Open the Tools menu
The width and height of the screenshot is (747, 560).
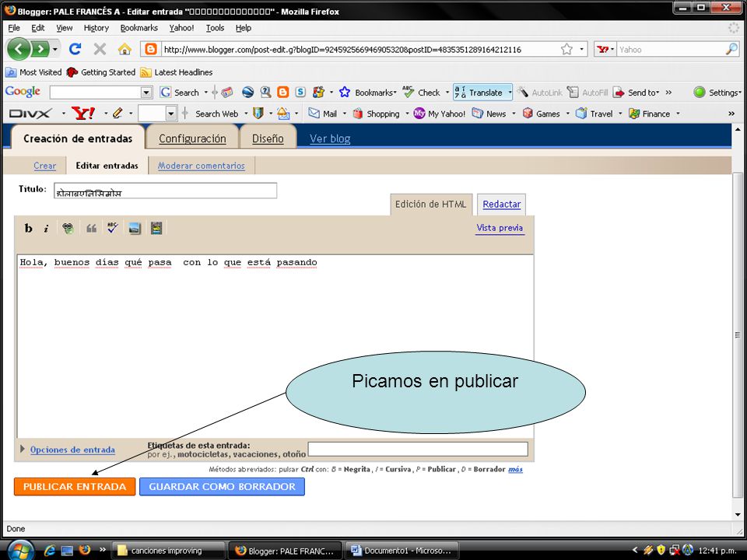pyautogui.click(x=215, y=28)
